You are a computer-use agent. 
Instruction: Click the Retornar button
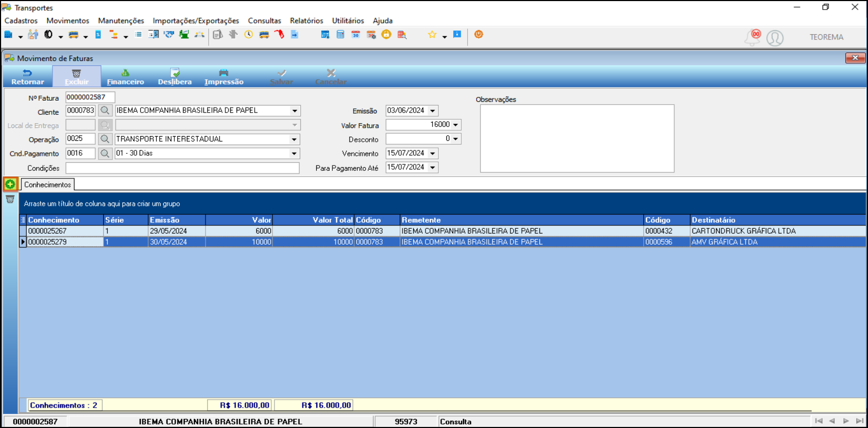(28, 77)
